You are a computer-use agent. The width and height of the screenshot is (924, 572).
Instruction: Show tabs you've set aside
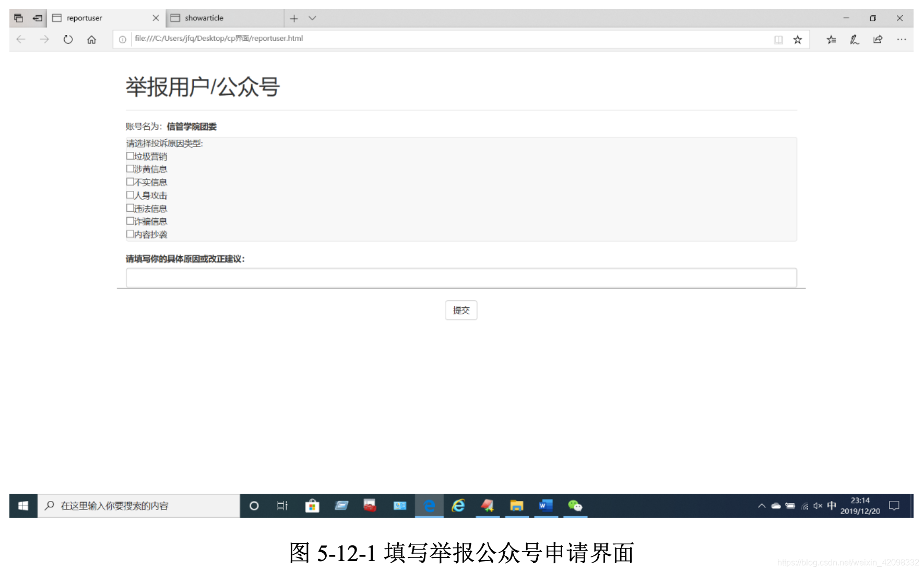18,18
